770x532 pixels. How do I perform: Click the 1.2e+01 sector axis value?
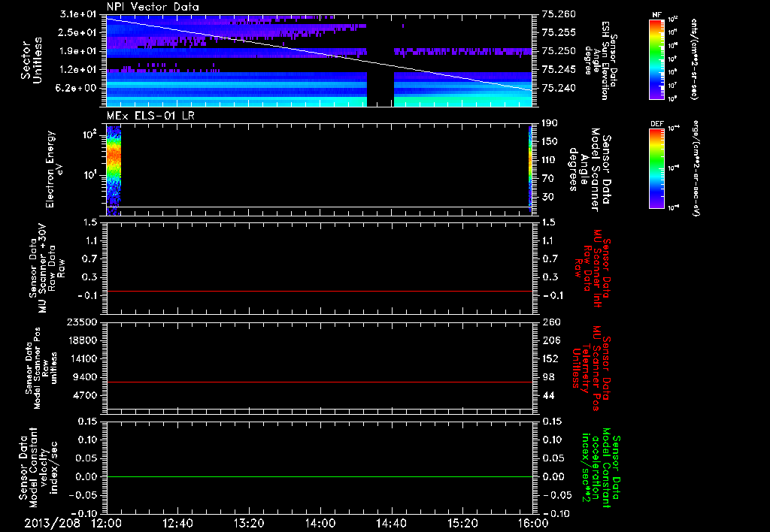[78, 69]
